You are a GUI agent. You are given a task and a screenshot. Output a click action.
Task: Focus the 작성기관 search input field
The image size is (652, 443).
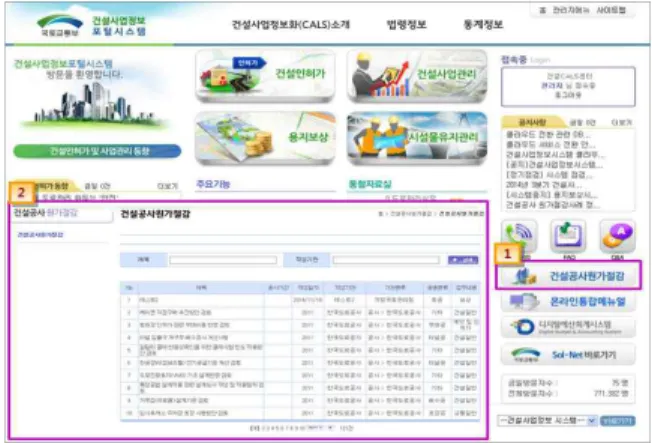click(386, 260)
